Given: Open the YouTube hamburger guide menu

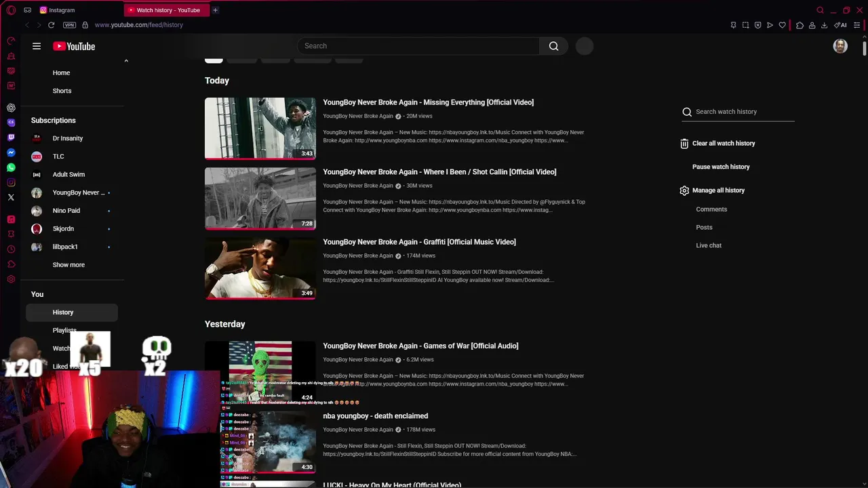Looking at the screenshot, I should tap(37, 46).
